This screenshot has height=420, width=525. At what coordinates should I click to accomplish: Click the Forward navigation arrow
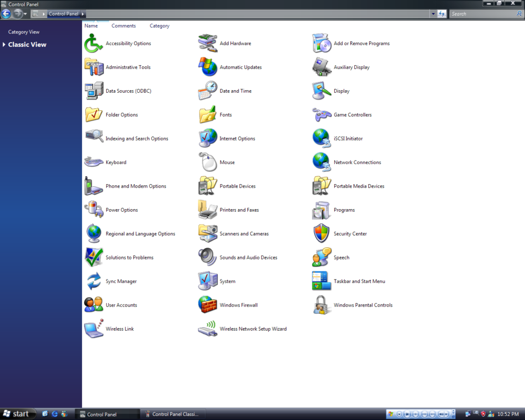[x=17, y=14]
